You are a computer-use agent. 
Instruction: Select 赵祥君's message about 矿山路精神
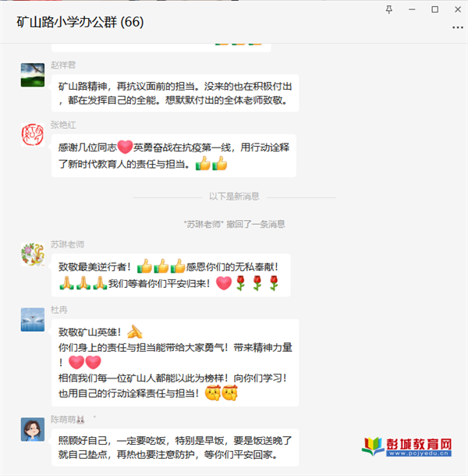pos(175,93)
